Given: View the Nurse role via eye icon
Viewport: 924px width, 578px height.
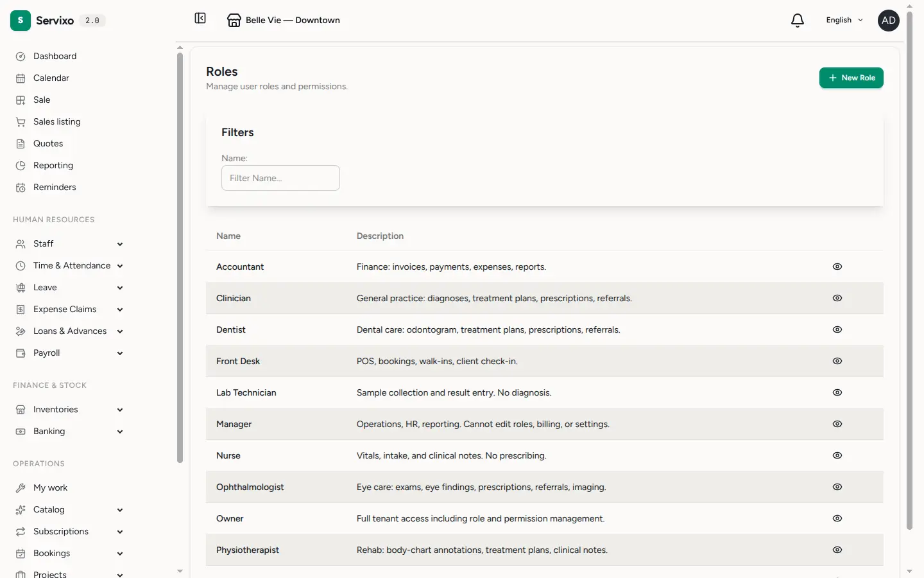Looking at the screenshot, I should tap(837, 455).
